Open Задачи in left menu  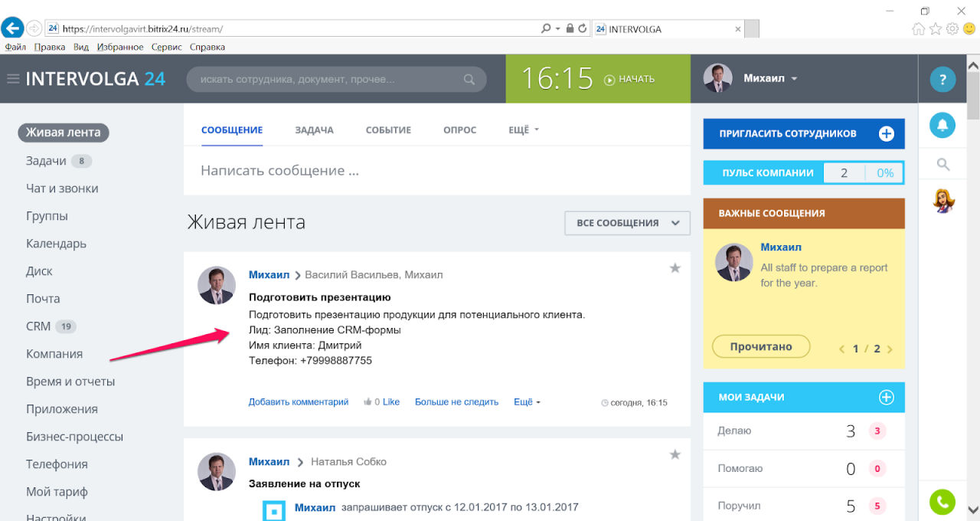point(46,161)
